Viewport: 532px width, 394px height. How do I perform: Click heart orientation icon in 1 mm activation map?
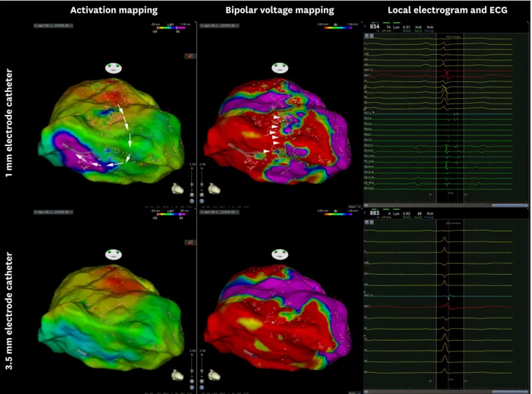click(177, 189)
